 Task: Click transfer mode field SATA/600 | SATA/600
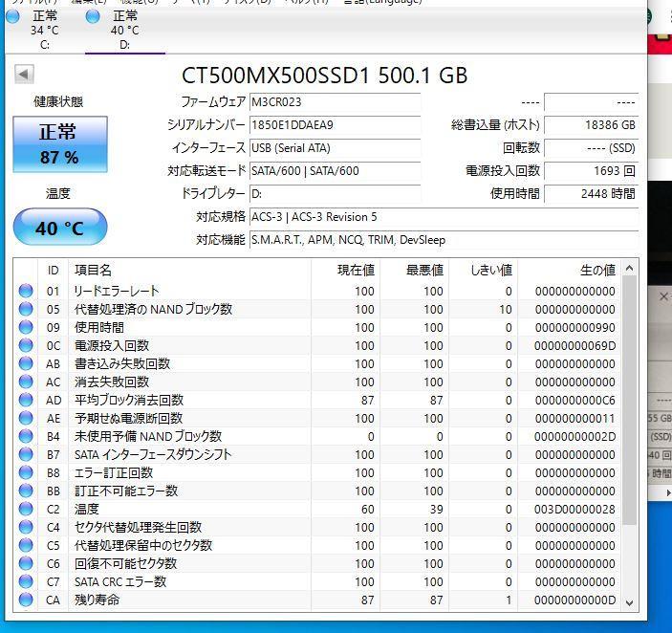pos(335,171)
